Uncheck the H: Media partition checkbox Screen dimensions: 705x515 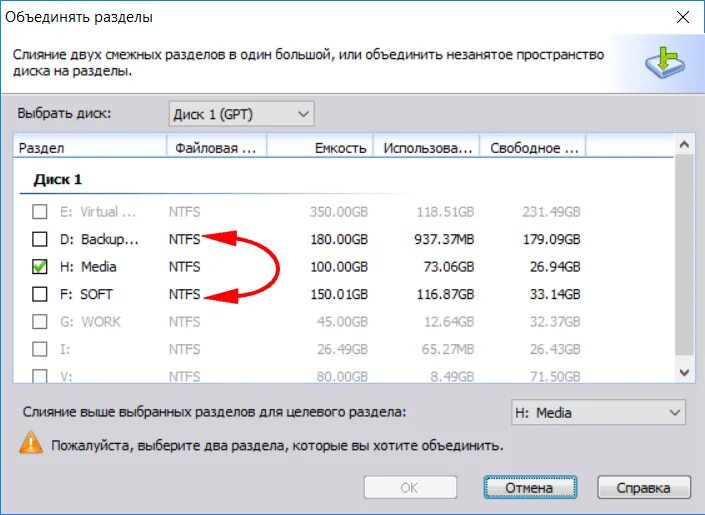(x=40, y=266)
